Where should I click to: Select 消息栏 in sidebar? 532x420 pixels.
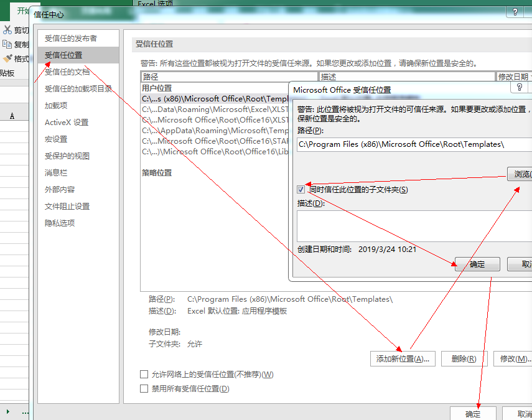(78, 173)
